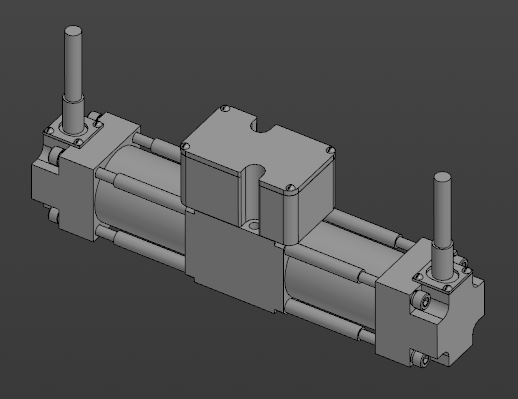This screenshot has width=518, height=399.
Task: Select the upper socket screw on right end cap
Action: pyautogui.click(x=421, y=300)
